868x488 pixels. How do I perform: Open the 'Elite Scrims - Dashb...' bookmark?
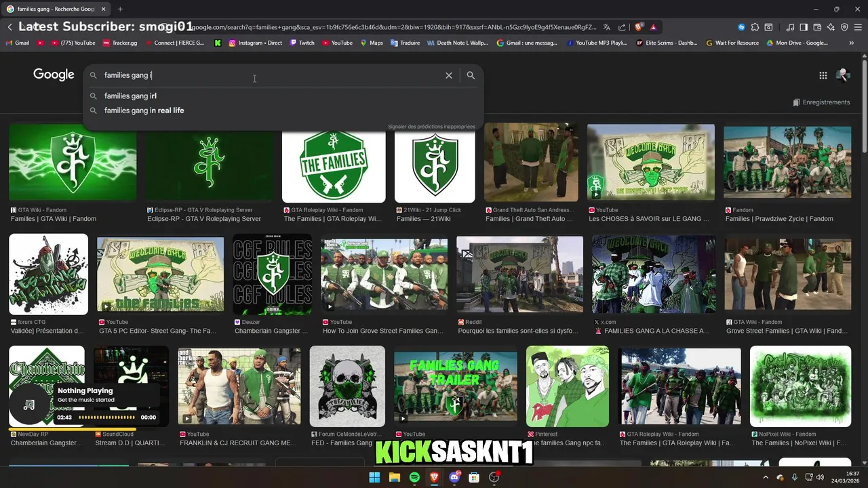click(x=667, y=43)
